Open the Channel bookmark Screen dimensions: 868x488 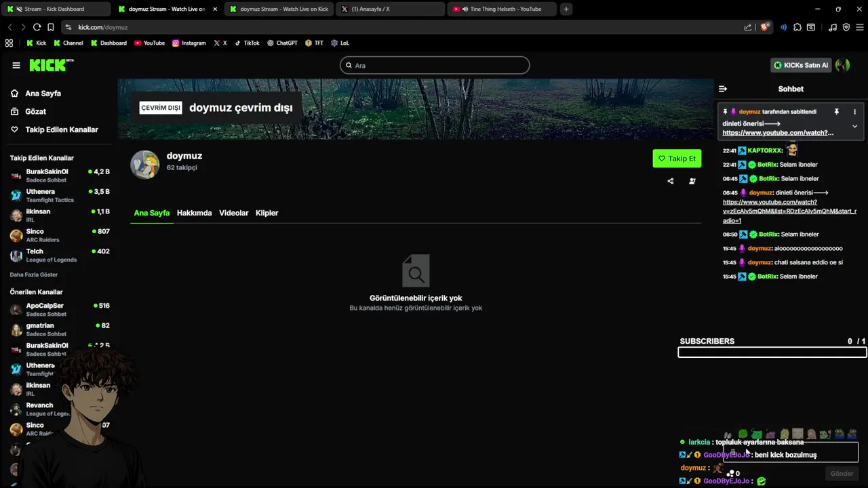[x=68, y=43]
